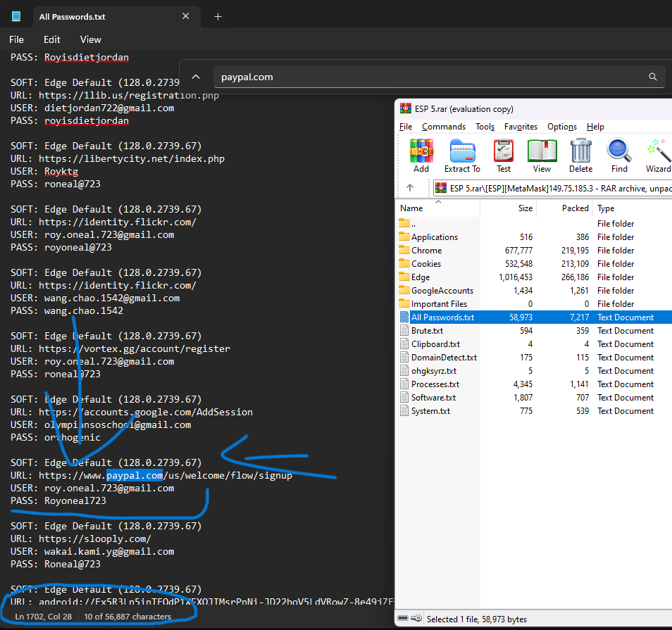The height and width of the screenshot is (630, 672).
Task: Add a new Notepad tab
Action: coord(218,17)
